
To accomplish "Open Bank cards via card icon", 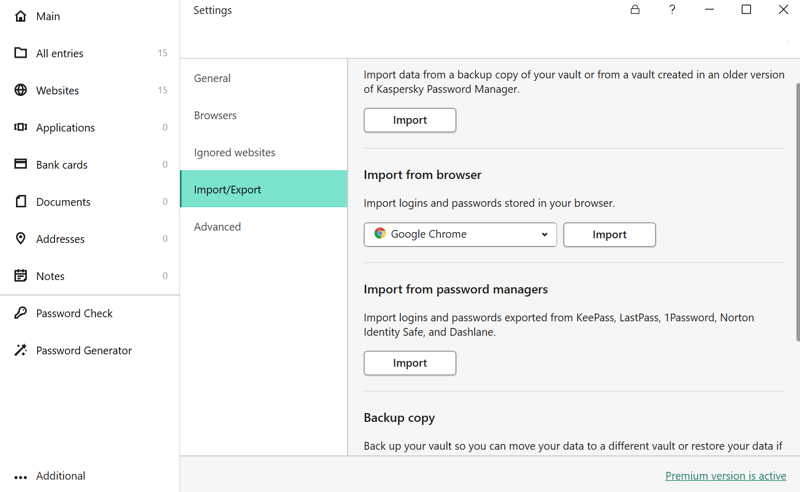I will (x=20, y=164).
